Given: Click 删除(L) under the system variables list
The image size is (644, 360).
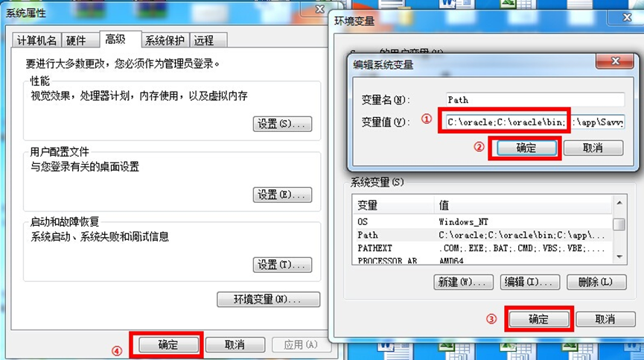Looking at the screenshot, I should (596, 282).
